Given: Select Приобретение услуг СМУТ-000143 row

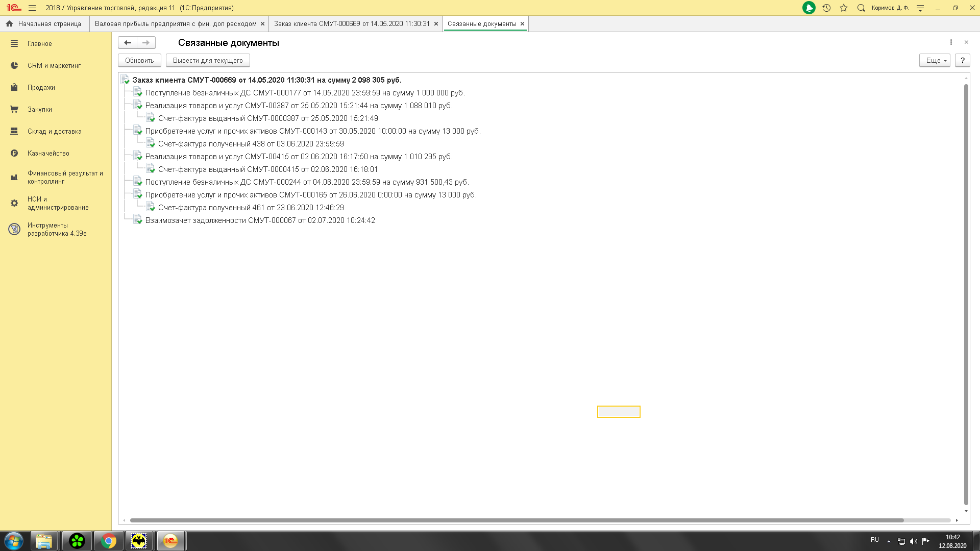Looking at the screenshot, I should 313,131.
